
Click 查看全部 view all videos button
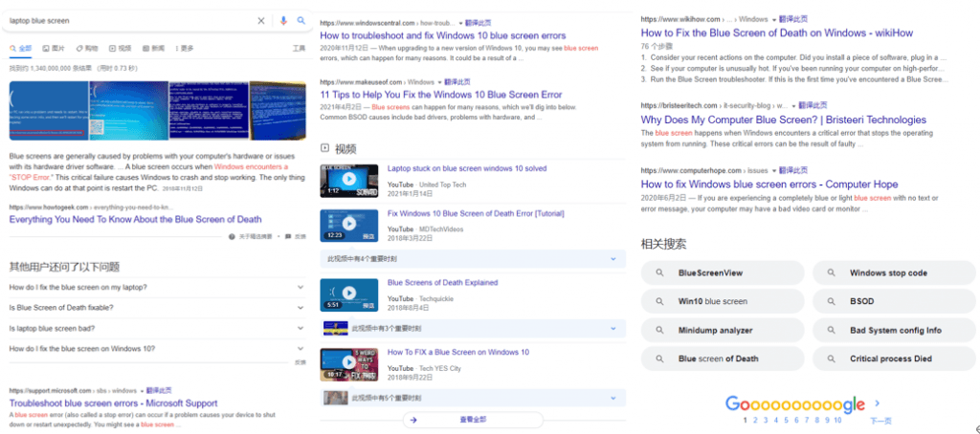tap(473, 420)
